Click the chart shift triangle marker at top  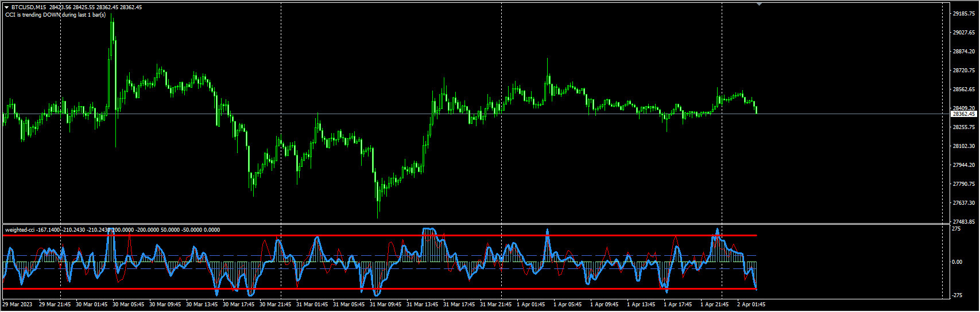pos(760,4)
